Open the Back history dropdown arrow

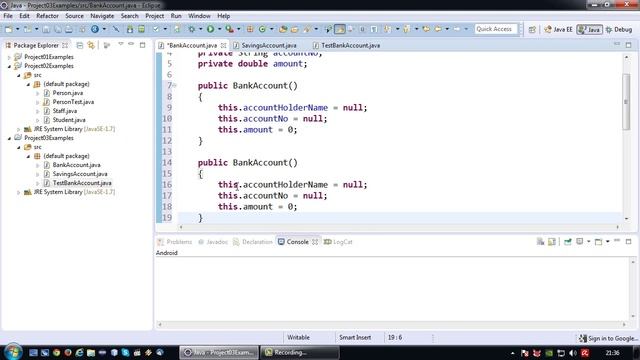[447, 29]
